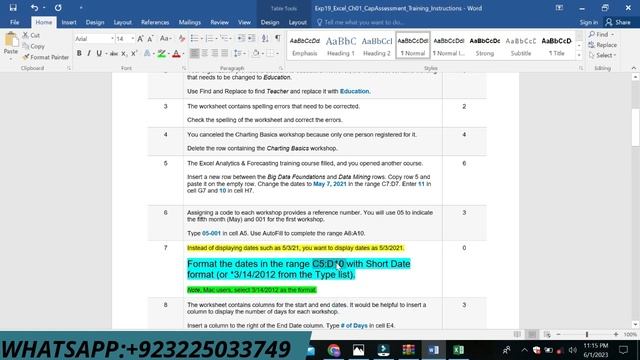640x360 pixels.
Task: Open Replace from Editing group
Action: click(602, 45)
